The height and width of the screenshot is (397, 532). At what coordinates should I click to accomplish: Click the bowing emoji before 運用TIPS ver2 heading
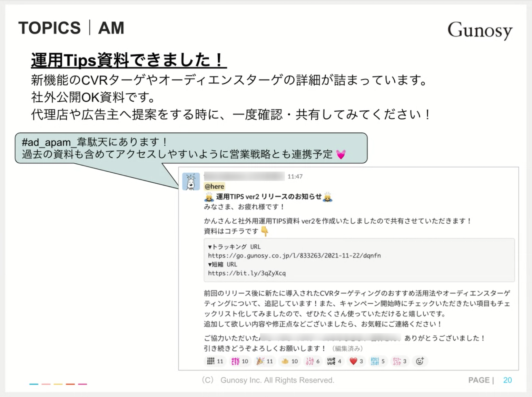209,197
